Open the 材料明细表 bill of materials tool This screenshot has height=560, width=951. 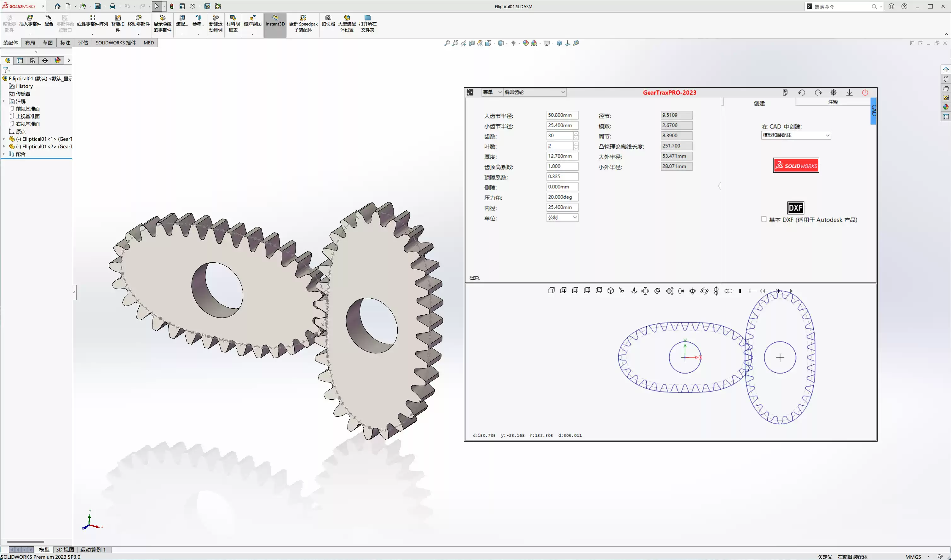click(x=233, y=23)
